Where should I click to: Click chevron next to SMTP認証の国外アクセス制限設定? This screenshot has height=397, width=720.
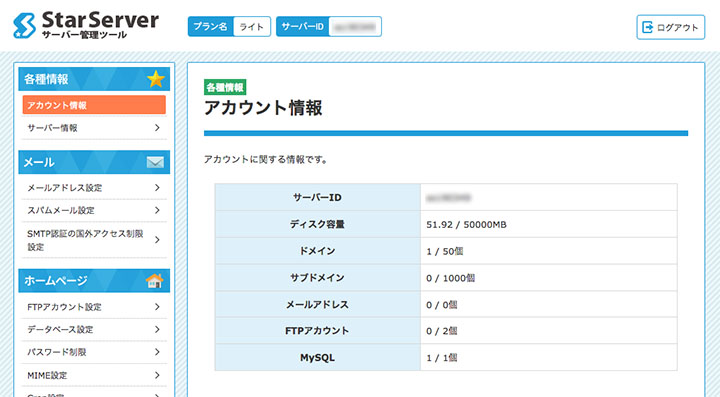(x=157, y=240)
